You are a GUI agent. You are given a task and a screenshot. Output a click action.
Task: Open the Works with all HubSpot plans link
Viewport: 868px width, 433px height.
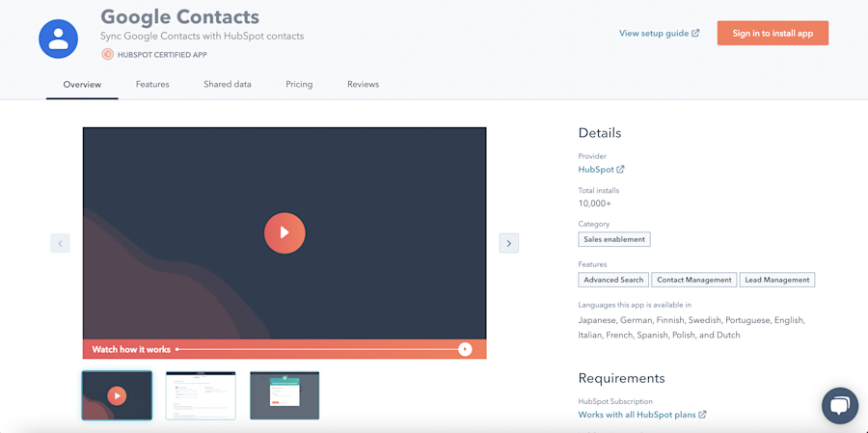pos(642,414)
